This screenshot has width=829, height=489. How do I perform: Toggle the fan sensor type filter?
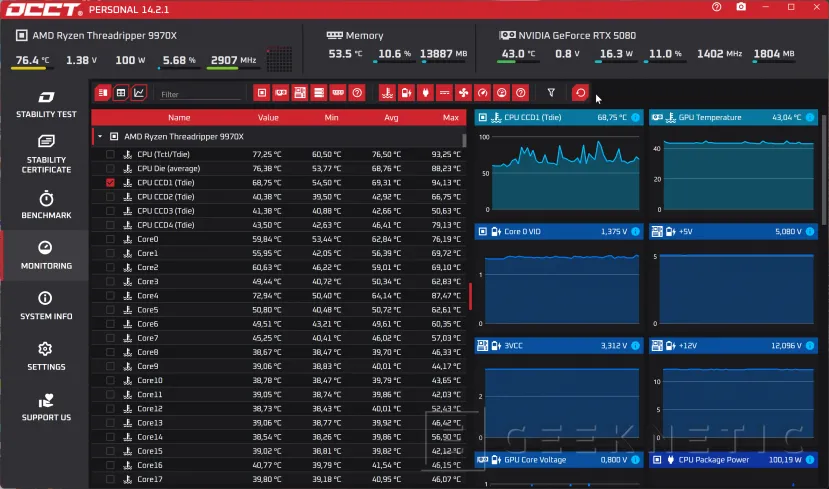tap(464, 93)
